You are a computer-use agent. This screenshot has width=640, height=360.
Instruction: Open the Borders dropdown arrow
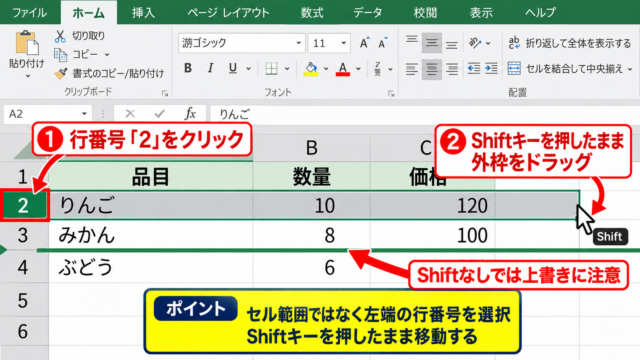click(287, 69)
